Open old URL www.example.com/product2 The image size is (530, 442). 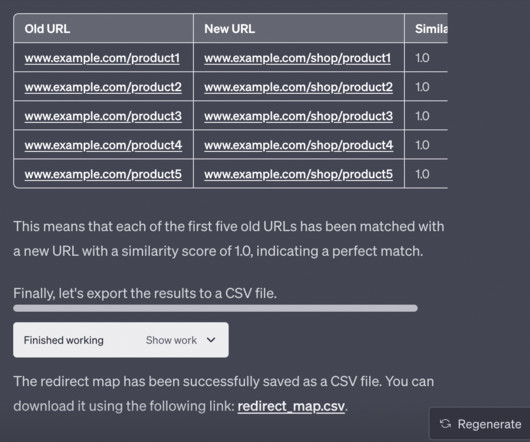click(x=103, y=87)
